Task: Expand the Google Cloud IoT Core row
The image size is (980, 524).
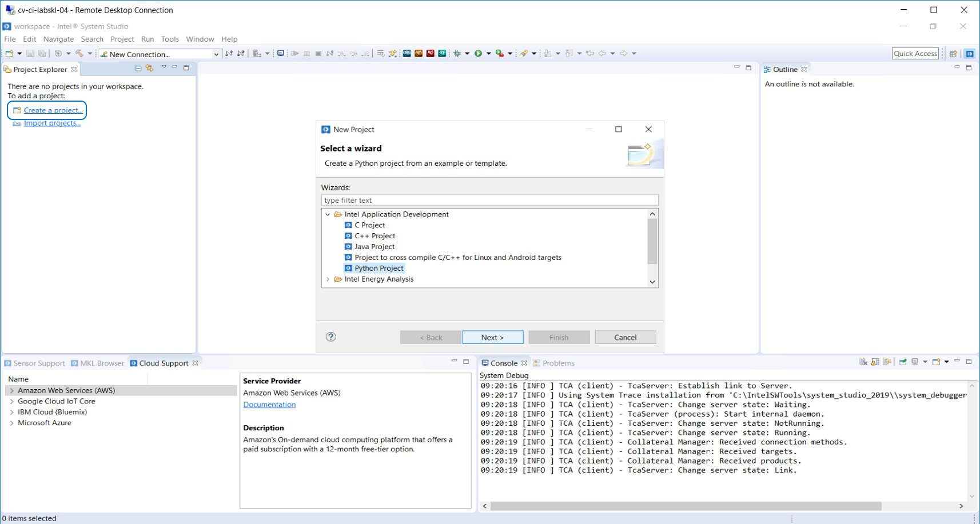Action: click(11, 402)
